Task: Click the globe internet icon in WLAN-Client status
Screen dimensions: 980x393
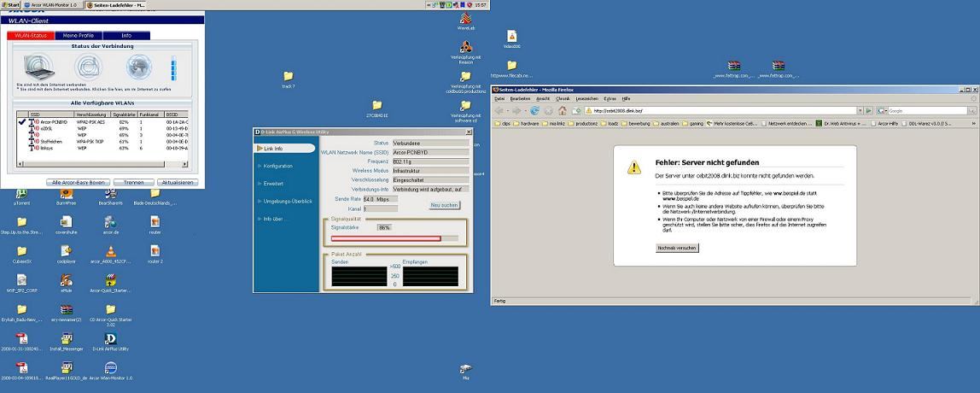Action: tap(139, 66)
